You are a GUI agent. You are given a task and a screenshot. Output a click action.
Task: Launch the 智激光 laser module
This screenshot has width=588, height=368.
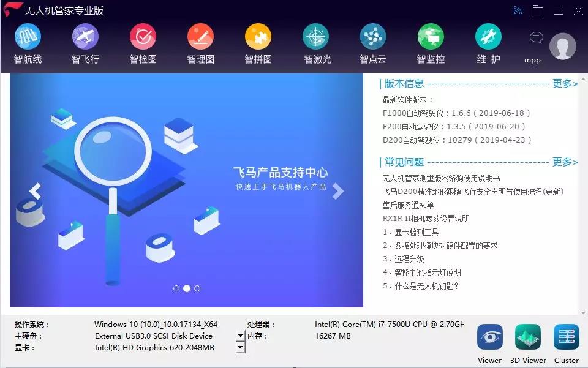316,37
